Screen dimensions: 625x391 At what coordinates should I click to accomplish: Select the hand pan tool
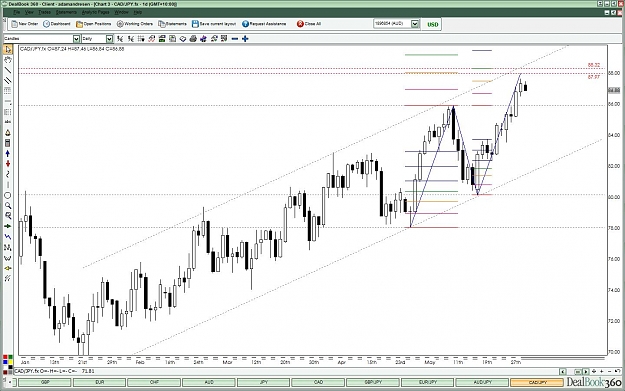[x=8, y=60]
